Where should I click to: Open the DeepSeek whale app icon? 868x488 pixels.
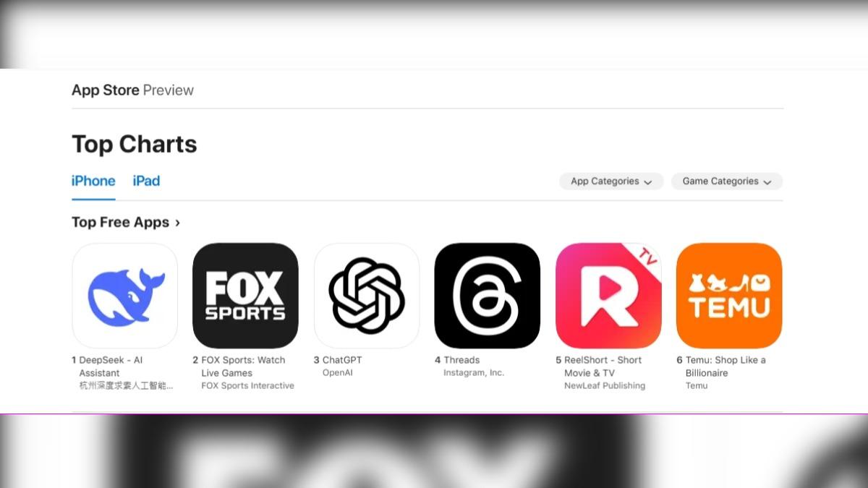pos(124,296)
